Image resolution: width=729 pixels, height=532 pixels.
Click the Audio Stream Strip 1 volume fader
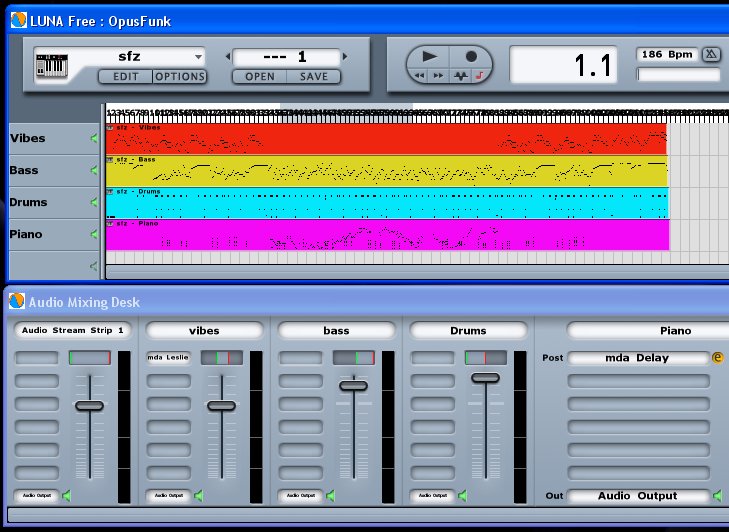point(89,406)
